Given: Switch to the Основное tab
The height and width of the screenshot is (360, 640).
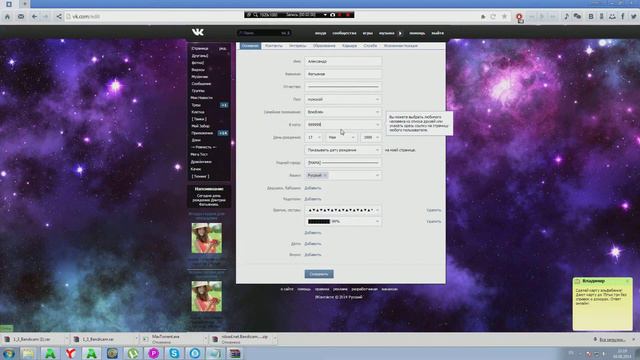Looking at the screenshot, I should click(x=250, y=46).
